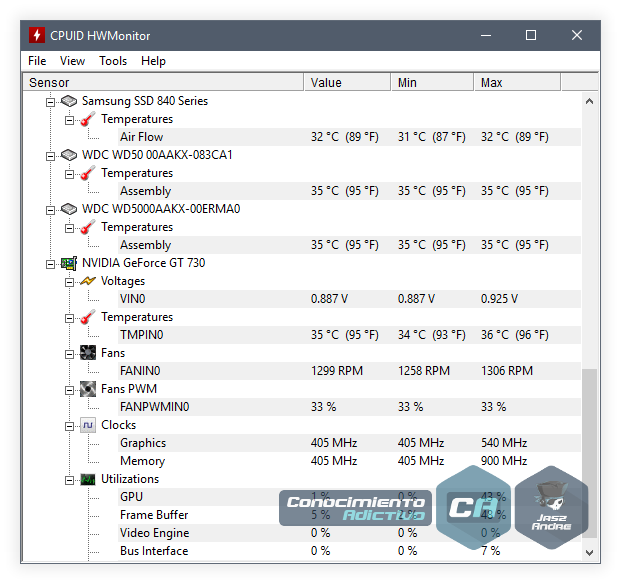The width and height of the screenshot is (621, 584).
Task: Select the VIN0 voltage row
Action: click(x=350, y=299)
